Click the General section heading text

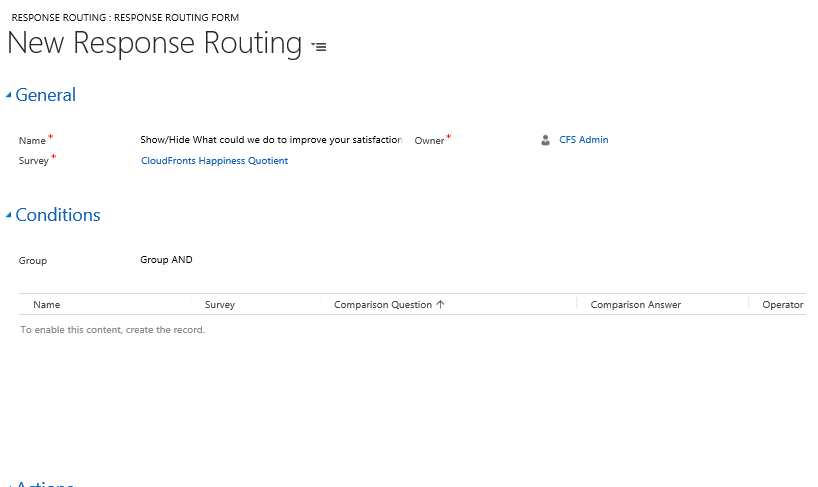pos(46,95)
